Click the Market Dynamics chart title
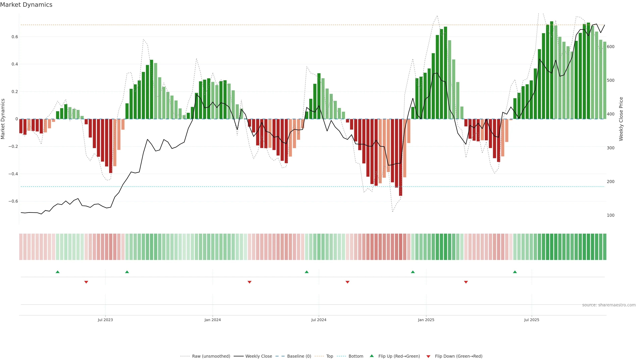 (x=26, y=5)
